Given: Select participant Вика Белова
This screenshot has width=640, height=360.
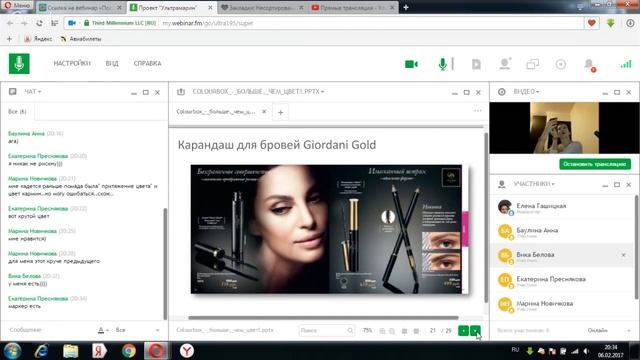Looking at the screenshot, I should pos(562,256).
